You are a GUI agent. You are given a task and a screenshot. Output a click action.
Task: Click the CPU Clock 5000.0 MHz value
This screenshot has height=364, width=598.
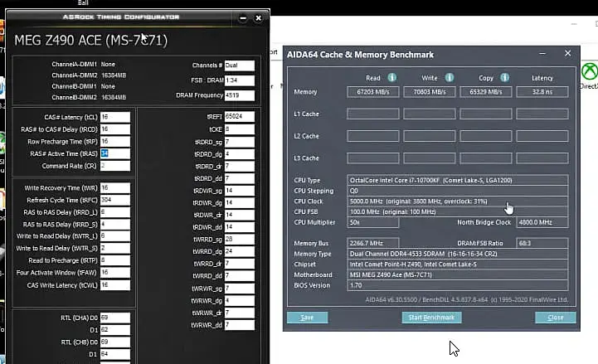pyautogui.click(x=458, y=201)
